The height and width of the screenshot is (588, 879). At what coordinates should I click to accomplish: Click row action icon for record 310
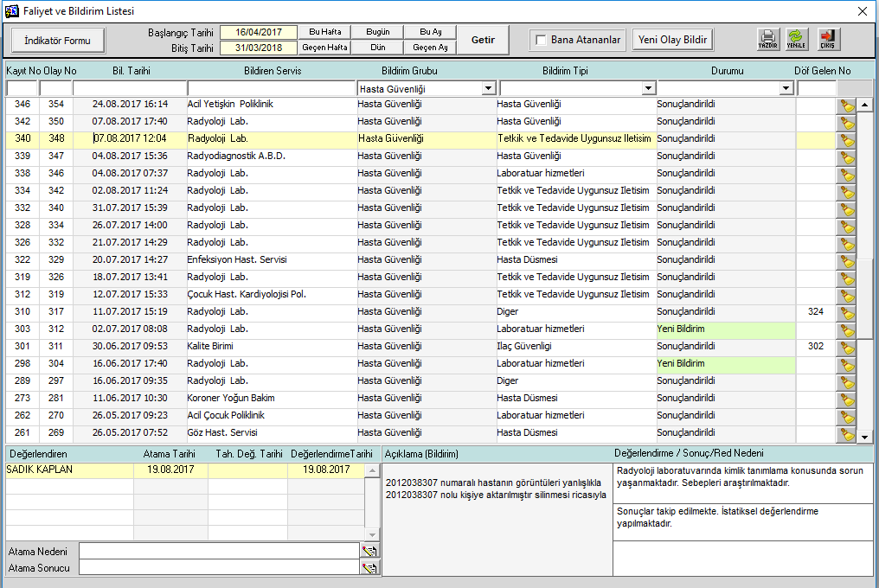pos(847,313)
